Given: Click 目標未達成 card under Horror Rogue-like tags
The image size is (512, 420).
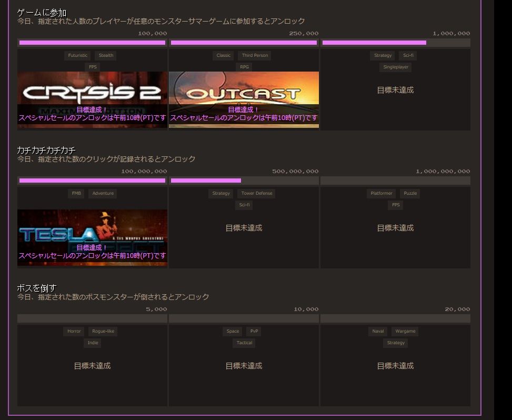Looking at the screenshot, I should (93, 366).
